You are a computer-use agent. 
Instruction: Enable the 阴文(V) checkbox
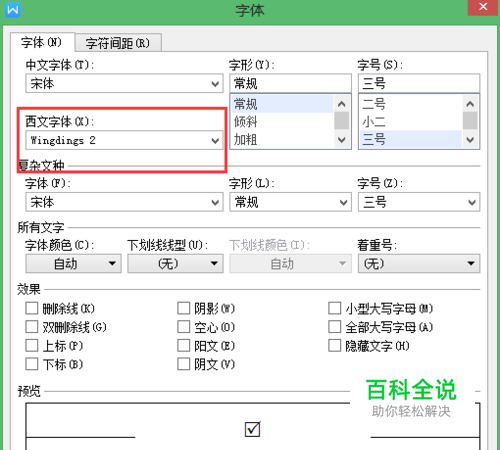(x=184, y=364)
